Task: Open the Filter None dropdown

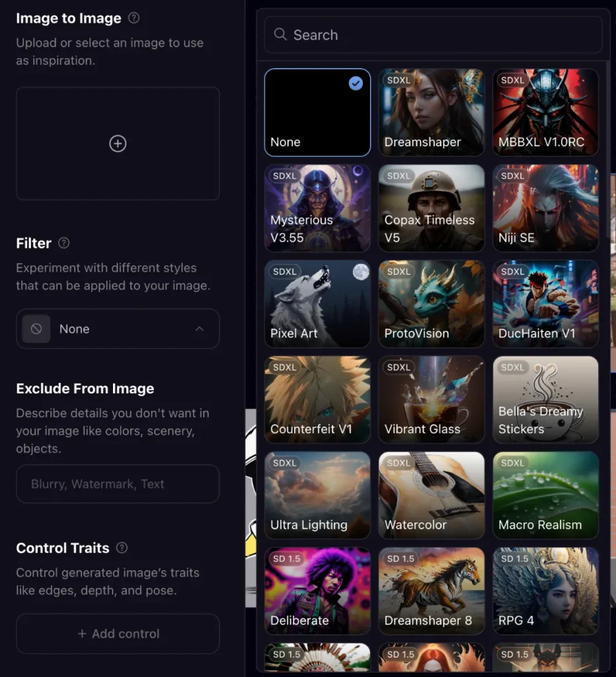Action: tap(118, 329)
